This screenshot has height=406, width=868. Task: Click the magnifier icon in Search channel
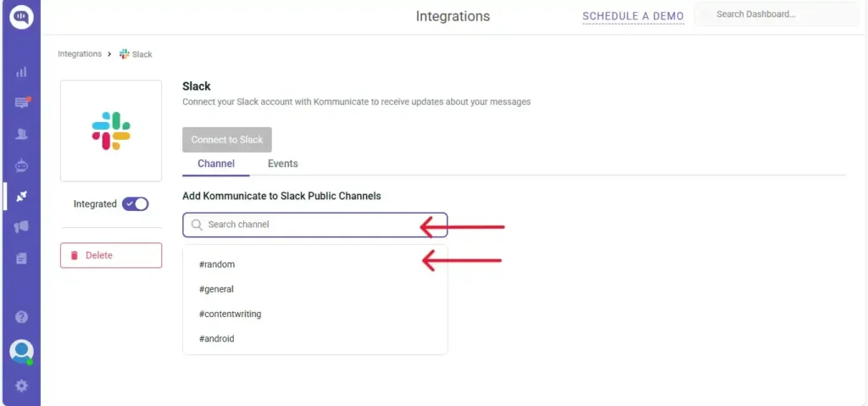coord(197,225)
